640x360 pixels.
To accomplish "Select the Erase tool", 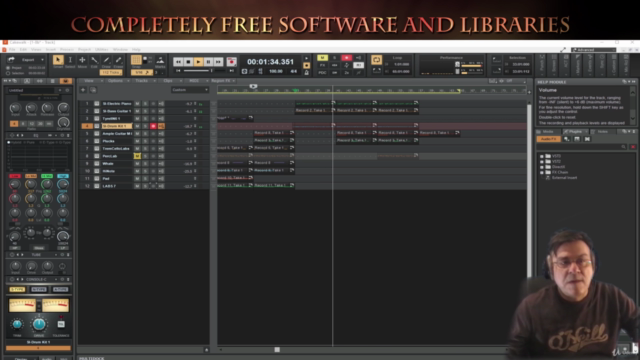I will tap(118, 60).
